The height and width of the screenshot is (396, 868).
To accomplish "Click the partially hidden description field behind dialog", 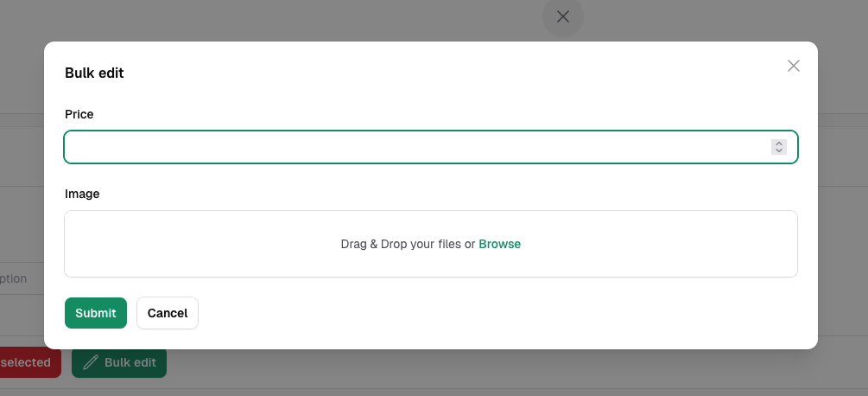I will pyautogui.click(x=17, y=278).
